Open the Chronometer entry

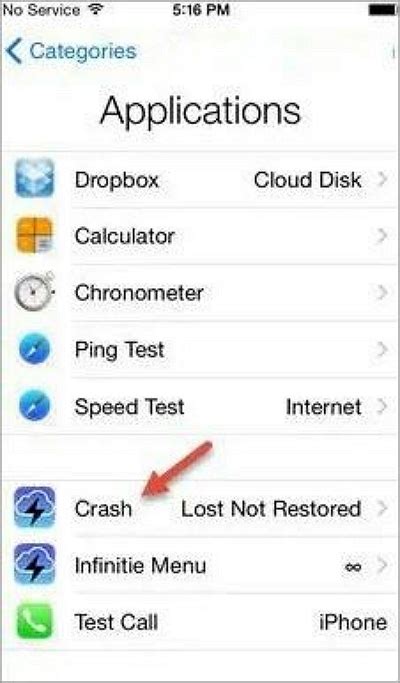(200, 293)
